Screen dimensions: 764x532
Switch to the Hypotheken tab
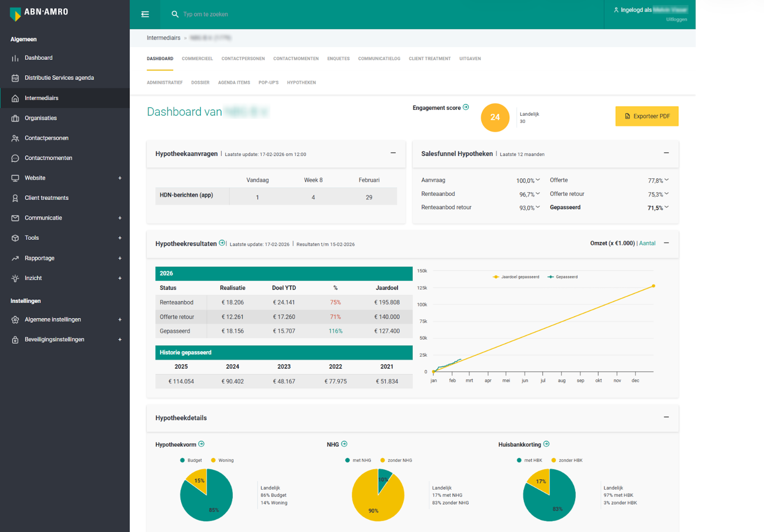click(301, 83)
